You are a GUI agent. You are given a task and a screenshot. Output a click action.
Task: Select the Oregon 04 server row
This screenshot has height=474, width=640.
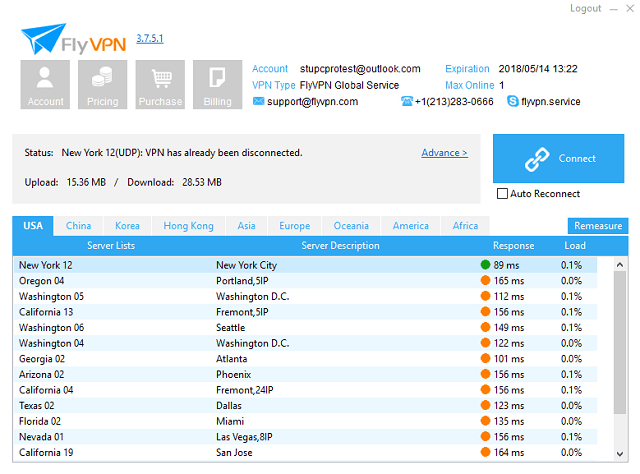click(x=305, y=280)
